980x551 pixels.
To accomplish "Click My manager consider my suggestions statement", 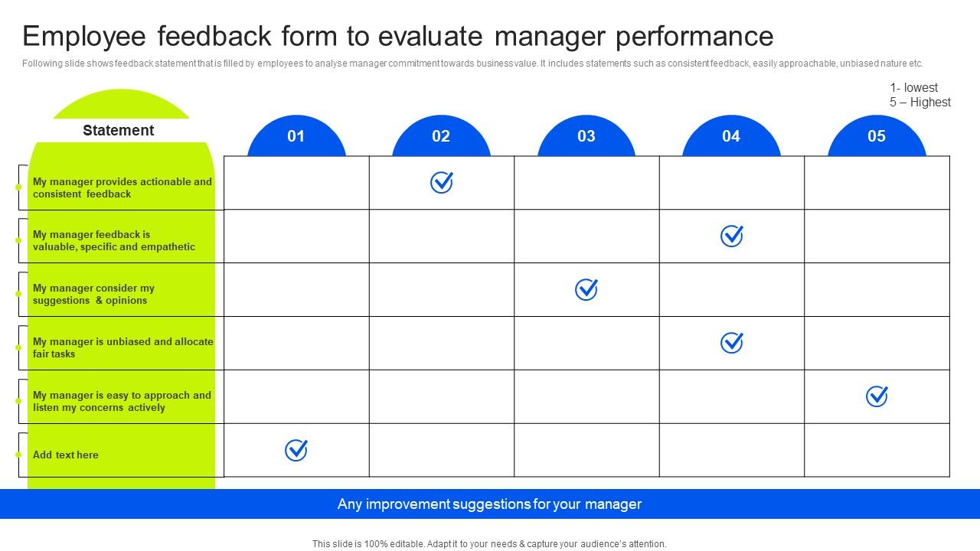I will (x=93, y=294).
